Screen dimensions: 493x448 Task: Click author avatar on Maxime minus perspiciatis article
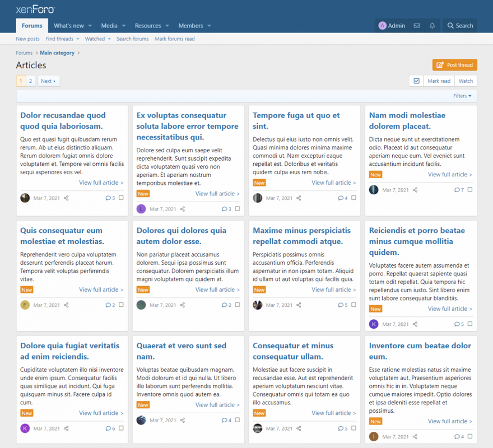point(258,305)
